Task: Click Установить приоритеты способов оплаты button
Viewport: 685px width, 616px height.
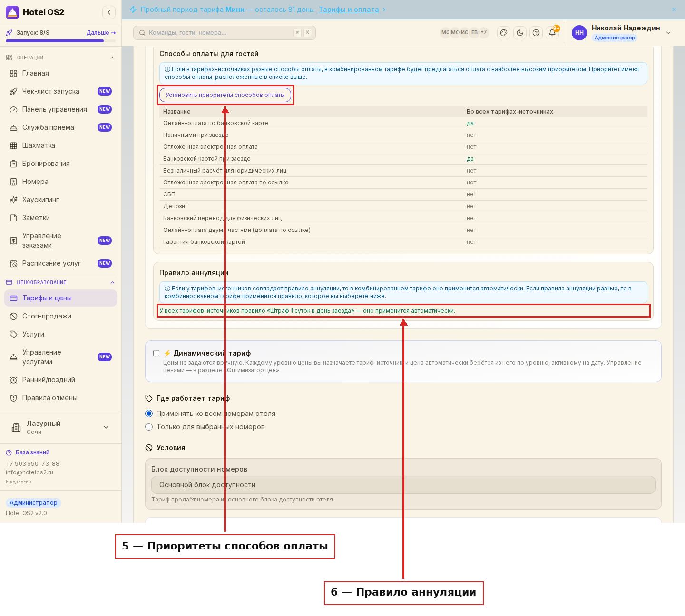Action: click(225, 95)
